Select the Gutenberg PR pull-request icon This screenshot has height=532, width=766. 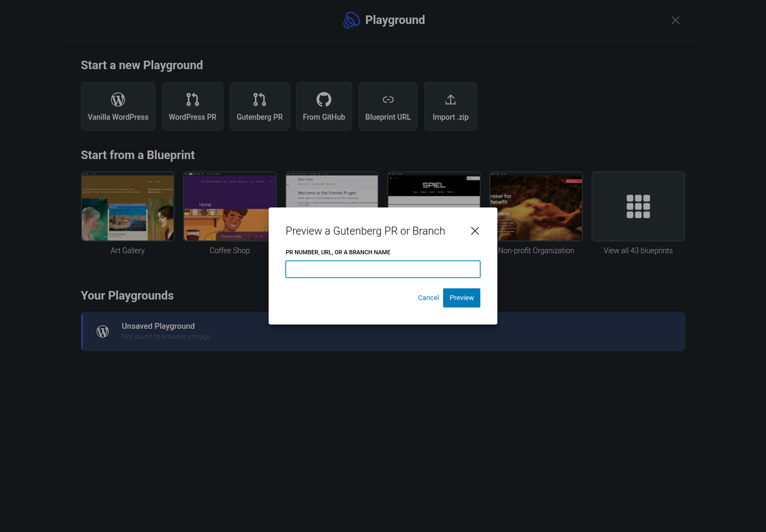click(x=260, y=99)
